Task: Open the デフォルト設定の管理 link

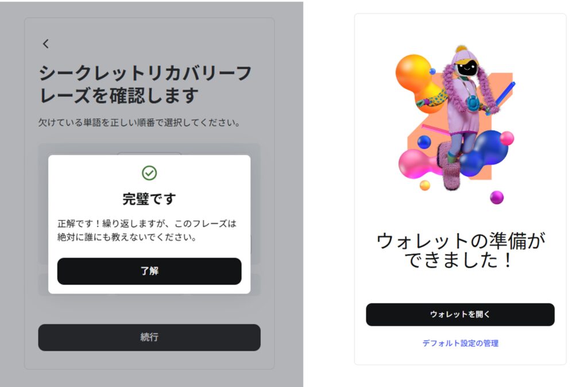Action: tap(460, 343)
